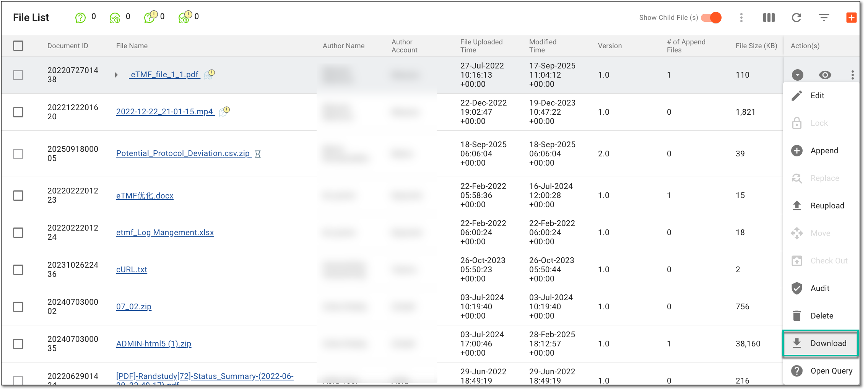Choose Download from the actions menu
Viewport: 868px width, 390px height.
click(x=821, y=343)
